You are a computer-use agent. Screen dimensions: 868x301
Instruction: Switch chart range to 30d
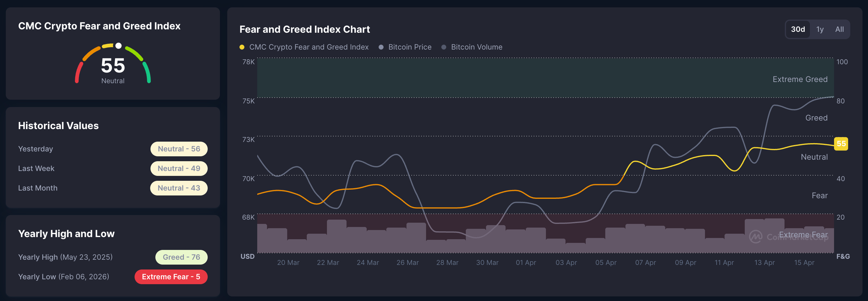click(x=798, y=29)
